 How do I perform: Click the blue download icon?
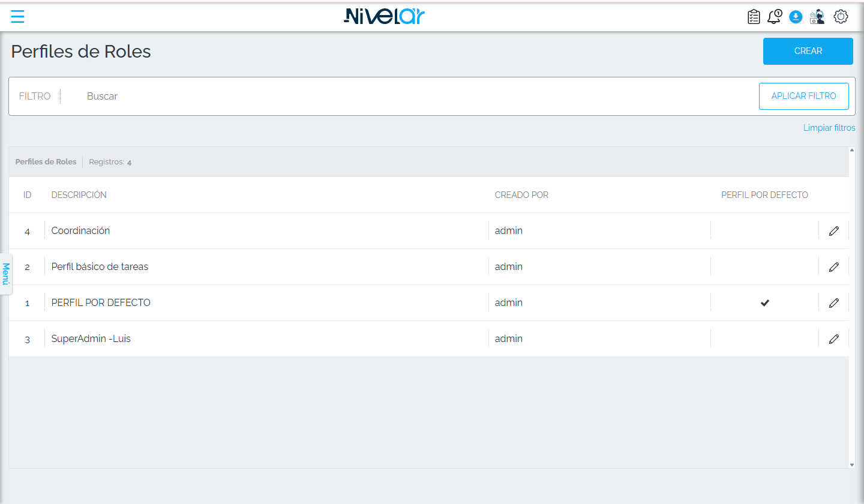coord(796,17)
